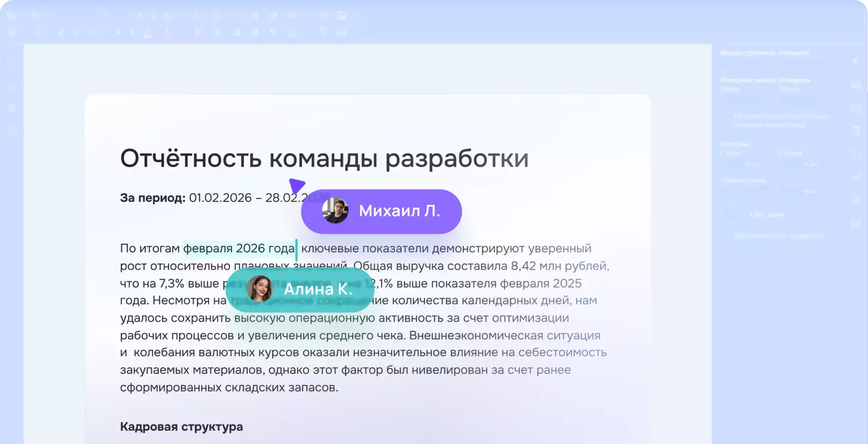Viewport: 868px width, 444px height.
Task: Apply justified paragraph alignment
Action: pos(254,33)
